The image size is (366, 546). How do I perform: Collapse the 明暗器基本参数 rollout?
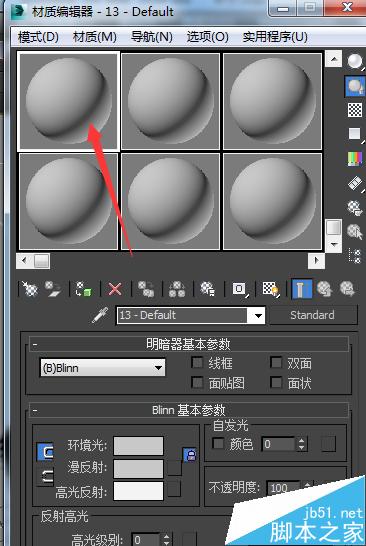tap(189, 344)
